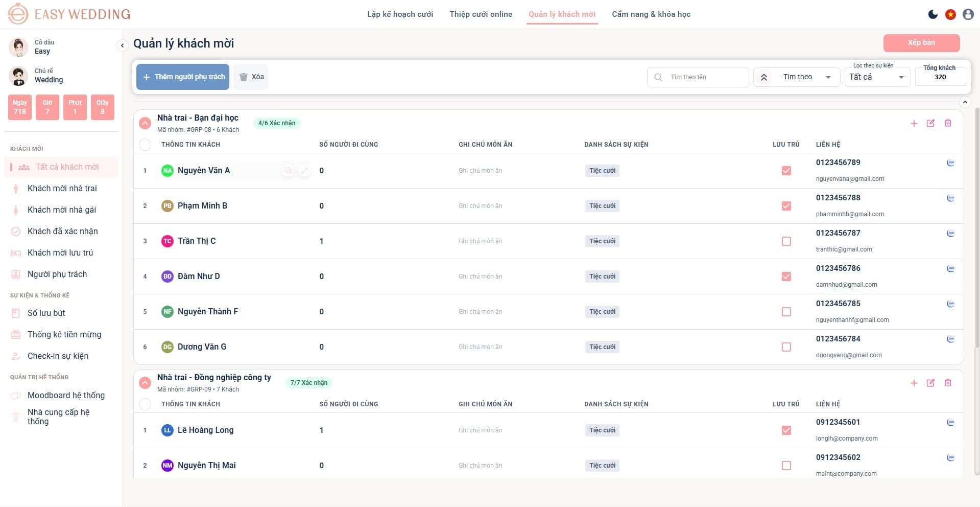
Task: Click chat icon on Nguyễn Văn A row
Action: coord(288,171)
